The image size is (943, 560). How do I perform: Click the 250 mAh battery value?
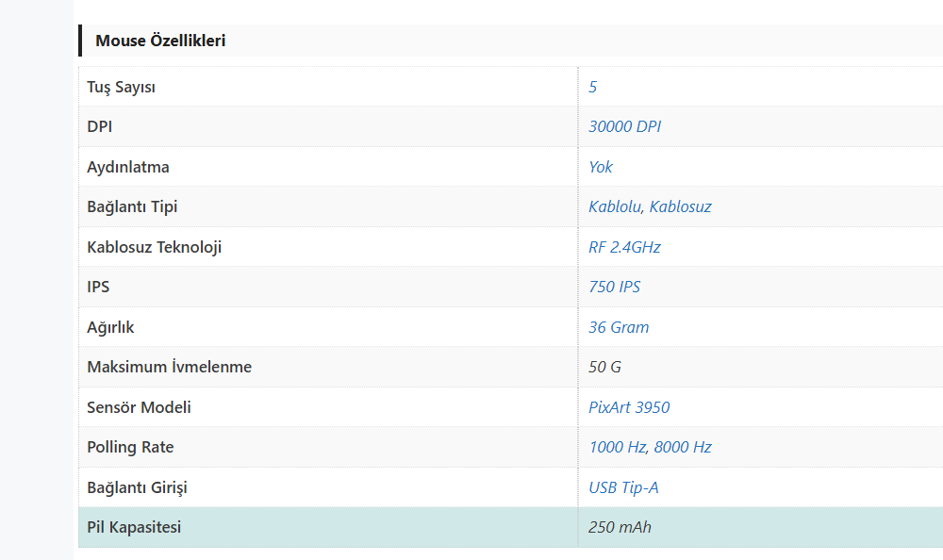[620, 527]
